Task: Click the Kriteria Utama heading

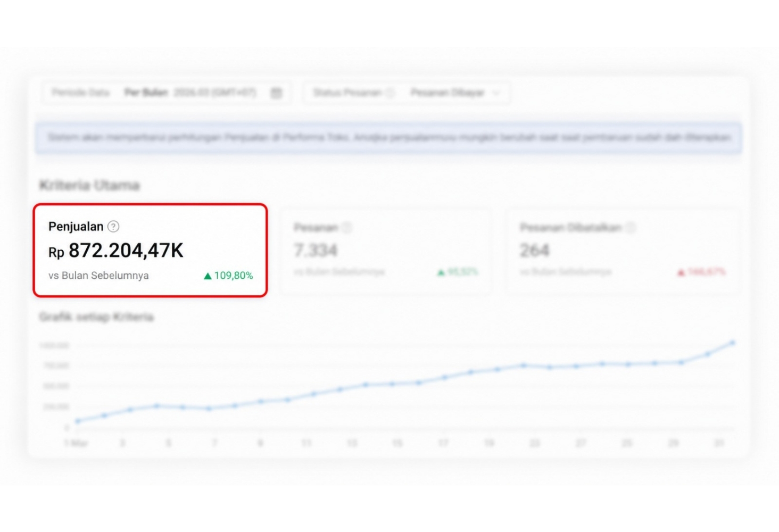Action: tap(89, 186)
